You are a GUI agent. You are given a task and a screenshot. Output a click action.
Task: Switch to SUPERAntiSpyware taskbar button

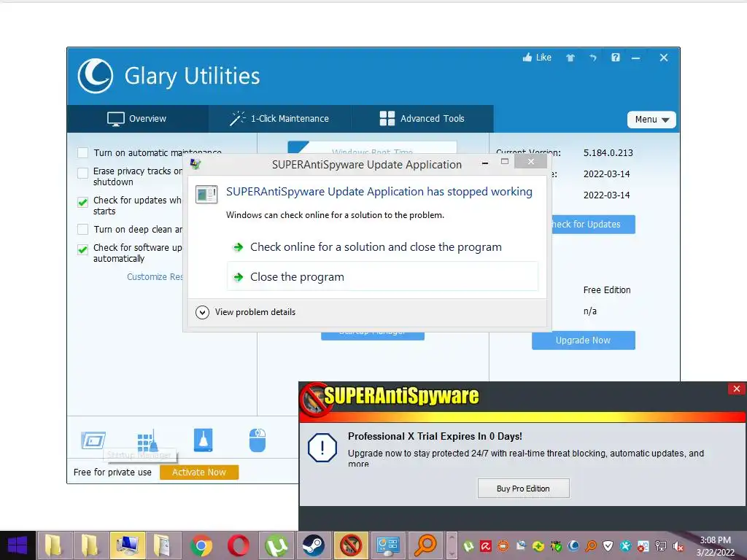351,545
